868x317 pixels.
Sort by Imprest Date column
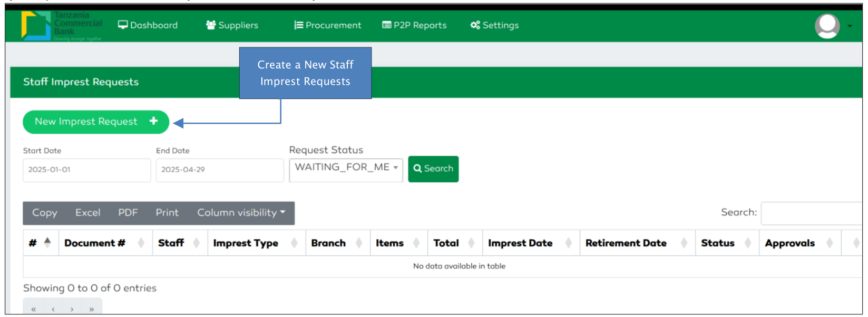531,243
